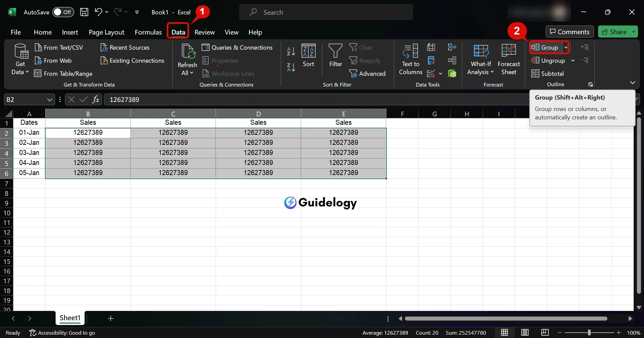Open the Formulas tab
Viewport: 644px width, 338px height.
coord(148,32)
